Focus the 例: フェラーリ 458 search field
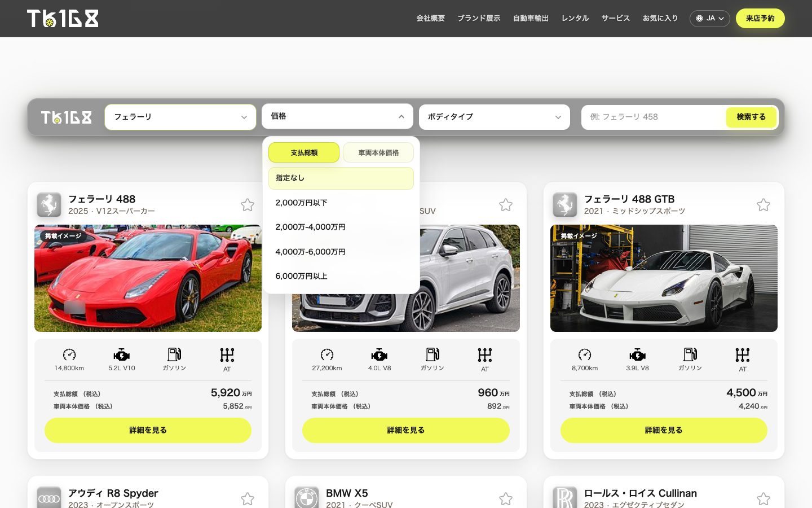 point(654,117)
